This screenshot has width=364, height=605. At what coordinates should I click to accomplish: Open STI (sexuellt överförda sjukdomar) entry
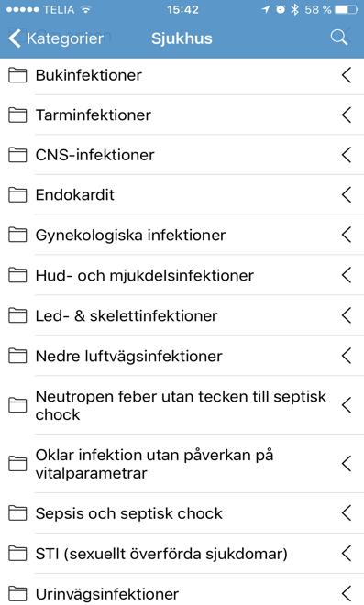pos(182,554)
